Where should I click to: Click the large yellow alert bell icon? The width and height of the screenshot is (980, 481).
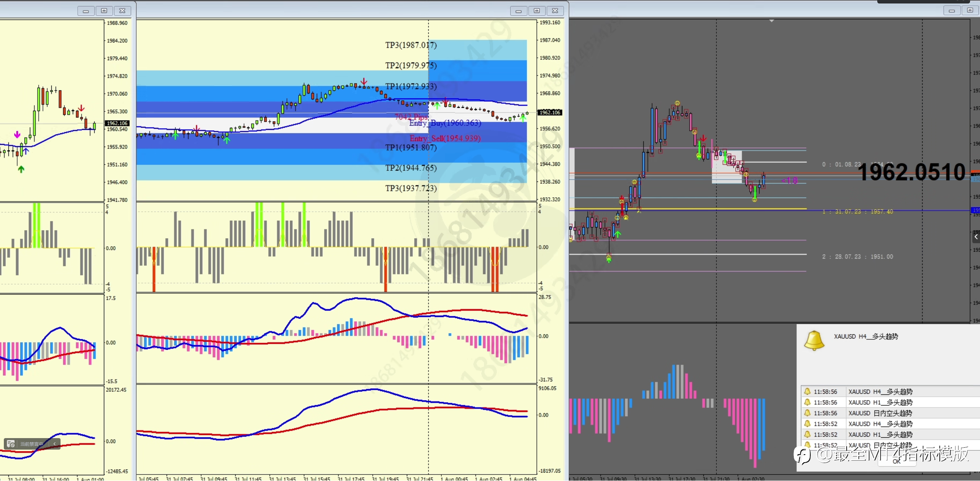pos(814,340)
